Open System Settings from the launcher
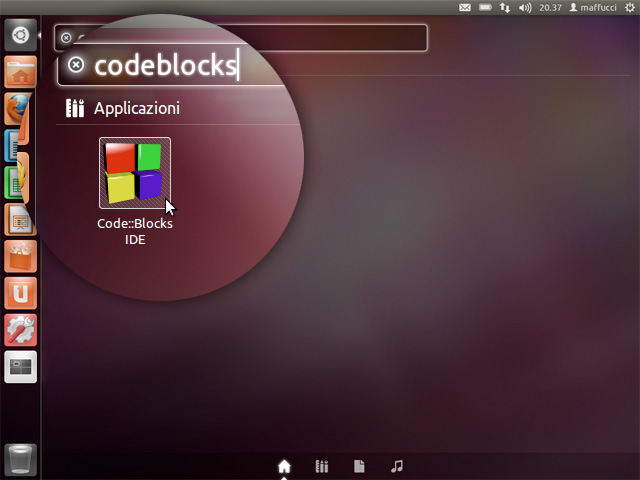The height and width of the screenshot is (480, 640). 20,330
